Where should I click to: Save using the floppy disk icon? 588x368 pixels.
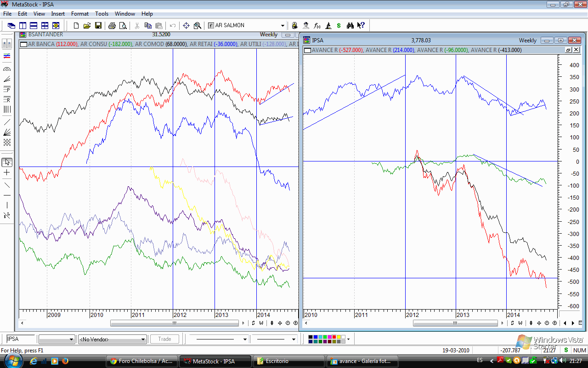tap(98, 26)
